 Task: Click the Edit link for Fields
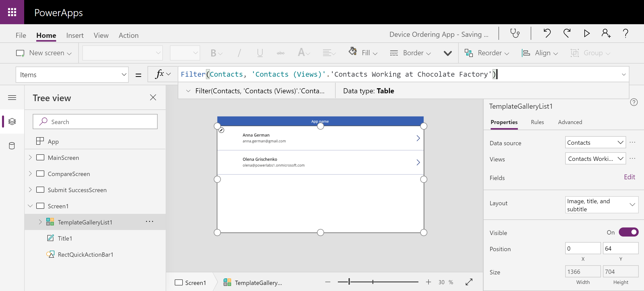pyautogui.click(x=629, y=177)
